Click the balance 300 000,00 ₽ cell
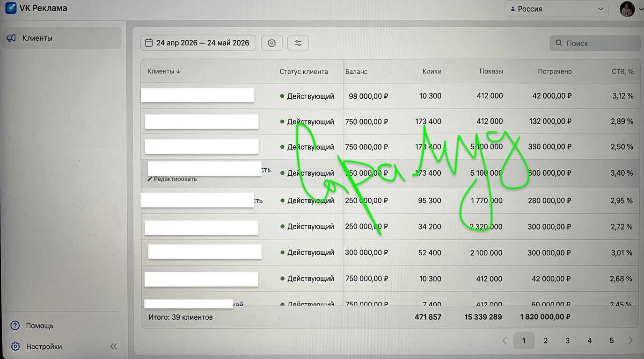 [x=366, y=252]
